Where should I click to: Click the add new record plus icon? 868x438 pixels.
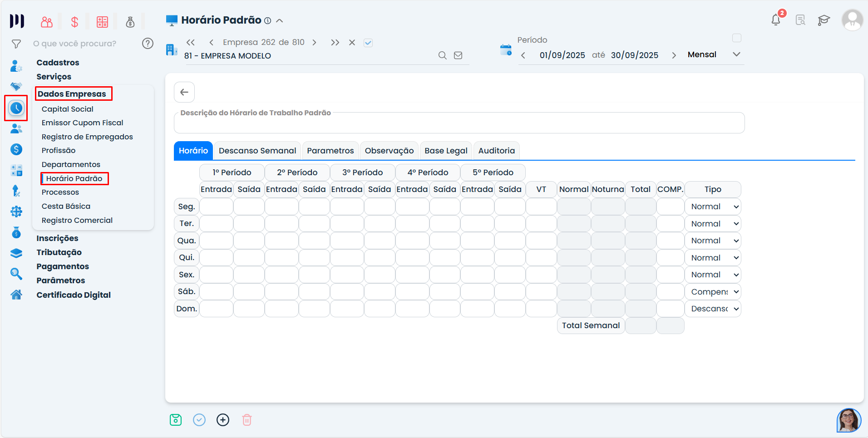(x=223, y=420)
